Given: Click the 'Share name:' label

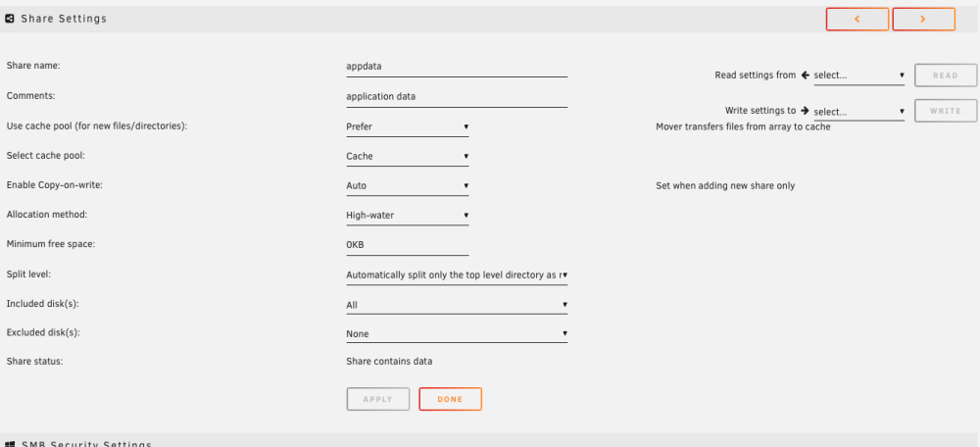Looking at the screenshot, I should coord(33,65).
